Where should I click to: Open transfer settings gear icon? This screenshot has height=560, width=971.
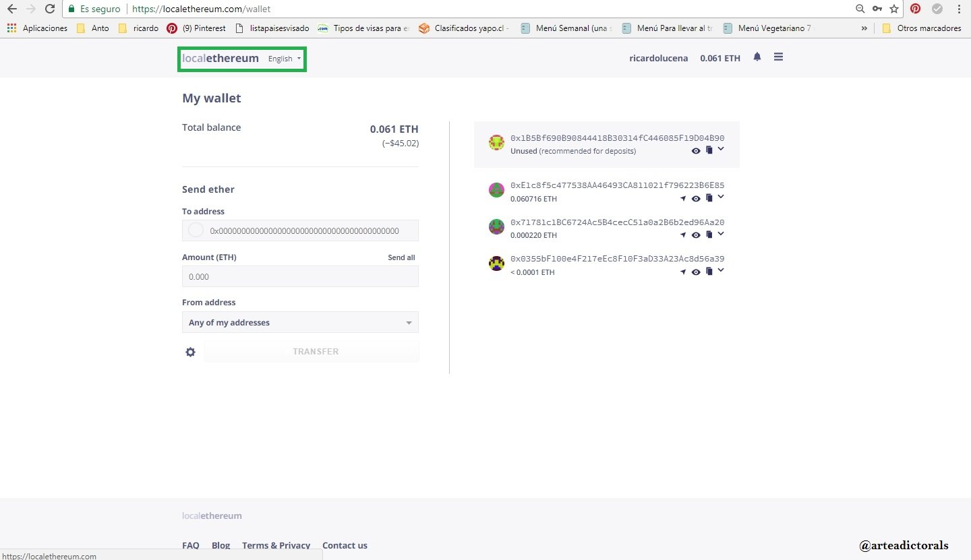(x=190, y=352)
